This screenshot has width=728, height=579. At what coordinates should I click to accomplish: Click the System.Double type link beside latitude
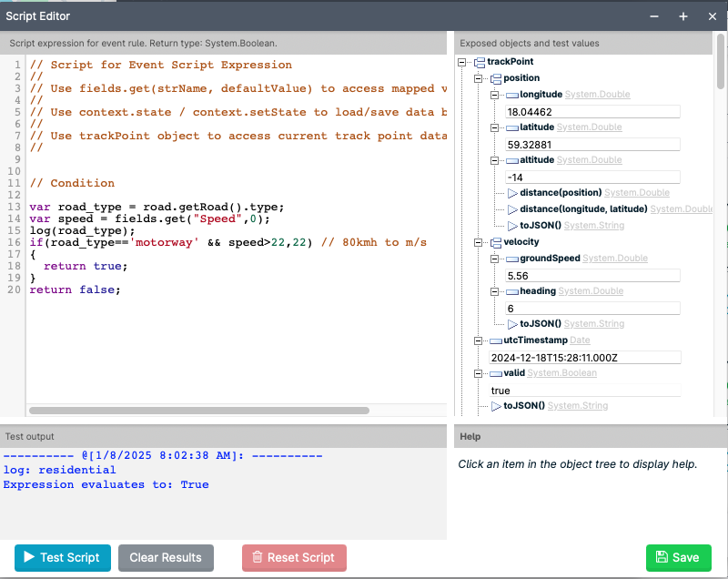(589, 127)
